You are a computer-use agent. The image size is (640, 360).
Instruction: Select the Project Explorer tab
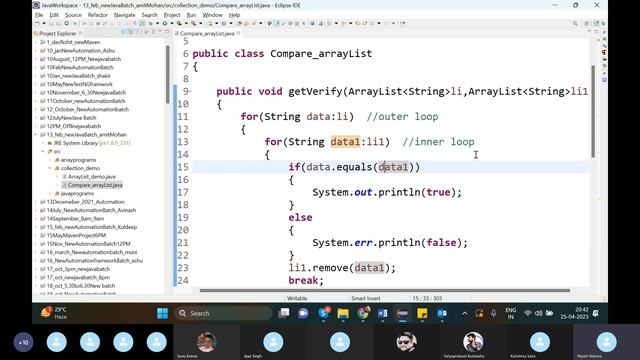[x=57, y=33]
